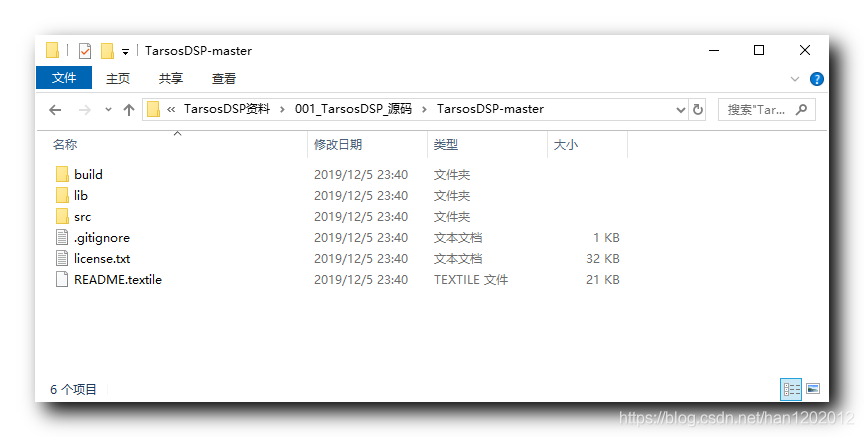
Task: Sort by the 类型 column header
Action: (446, 144)
